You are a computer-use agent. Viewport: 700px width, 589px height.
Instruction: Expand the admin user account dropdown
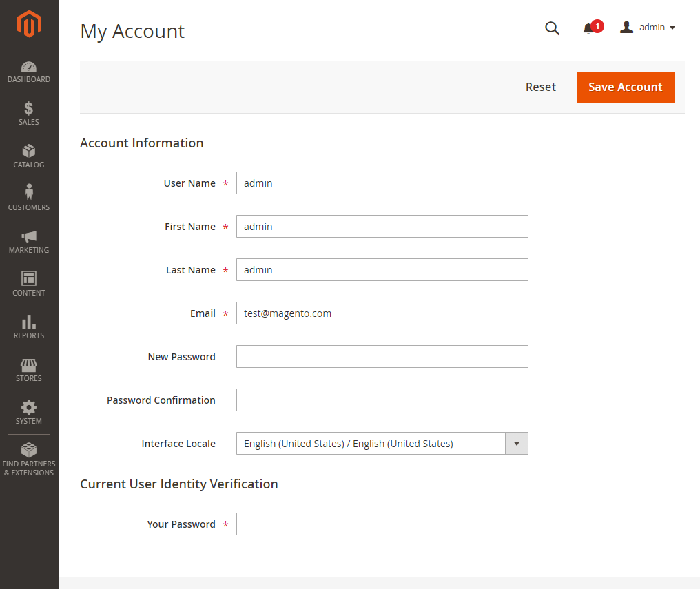tap(648, 28)
